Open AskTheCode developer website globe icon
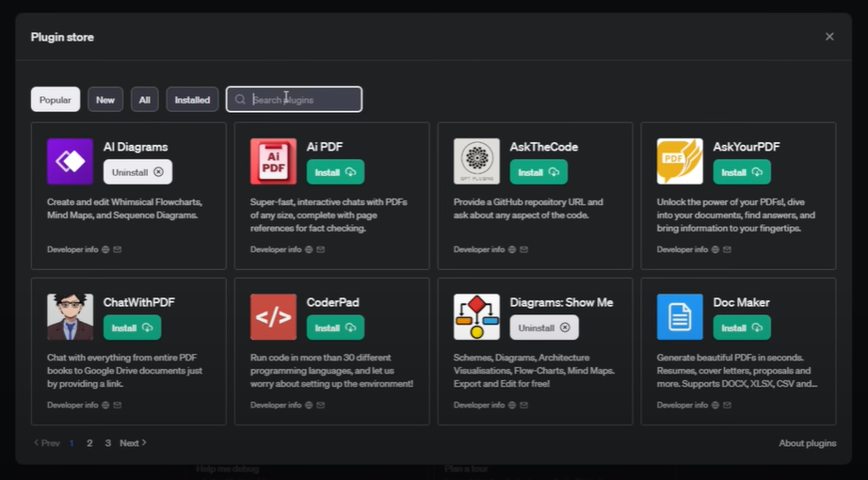Viewport: 868px width, 480px height. point(511,249)
